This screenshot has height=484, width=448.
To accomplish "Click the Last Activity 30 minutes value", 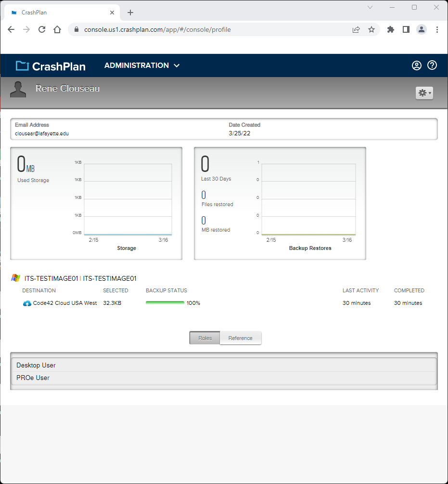I will (x=357, y=303).
